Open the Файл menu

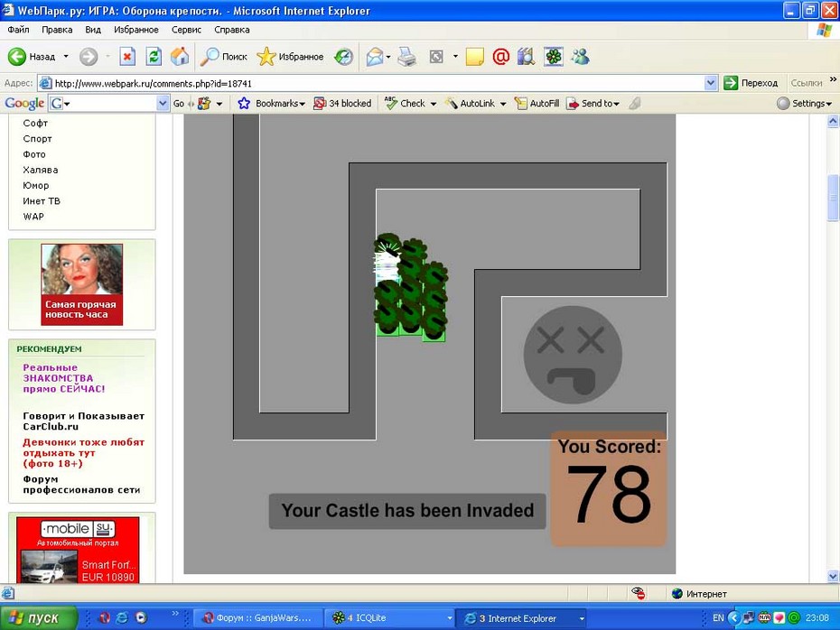(x=18, y=30)
